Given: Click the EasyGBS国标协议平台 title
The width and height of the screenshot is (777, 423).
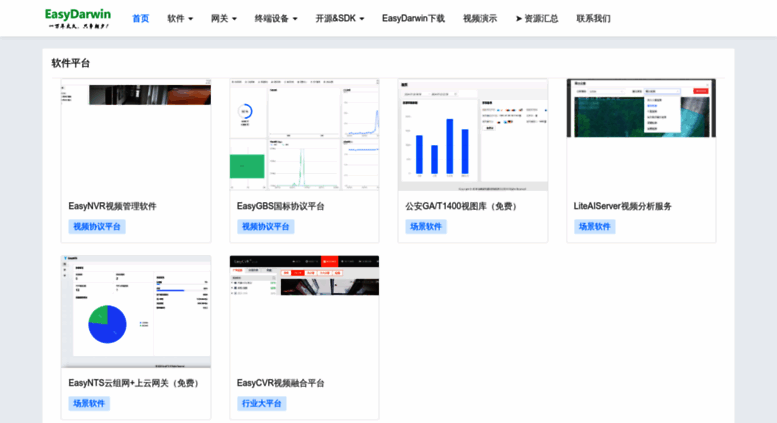Looking at the screenshot, I should point(280,206).
